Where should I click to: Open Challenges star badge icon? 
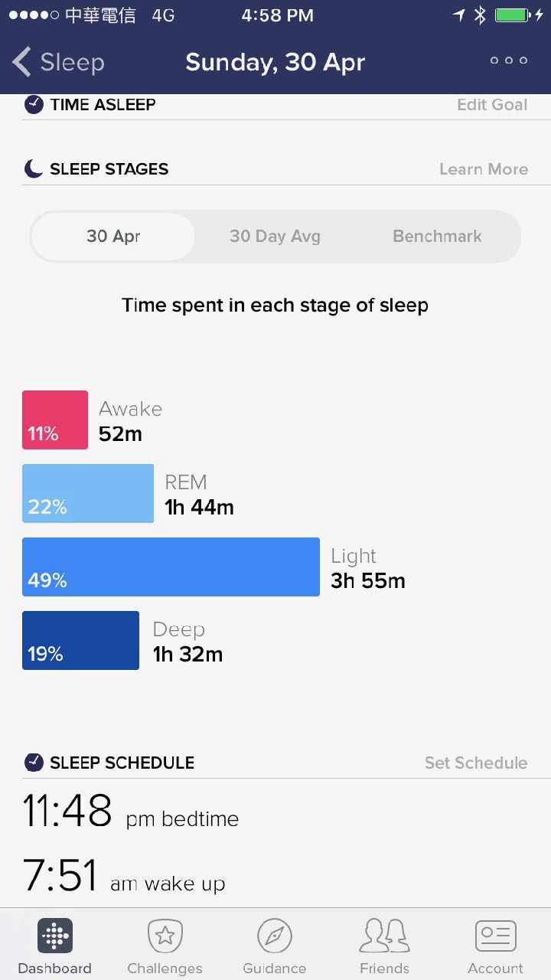165,936
